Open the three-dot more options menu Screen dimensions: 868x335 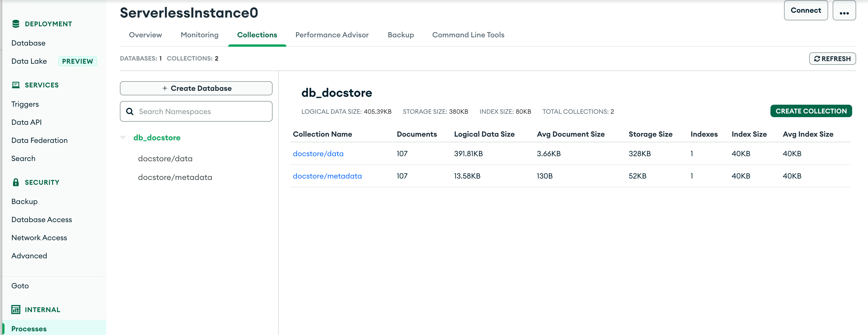(844, 11)
